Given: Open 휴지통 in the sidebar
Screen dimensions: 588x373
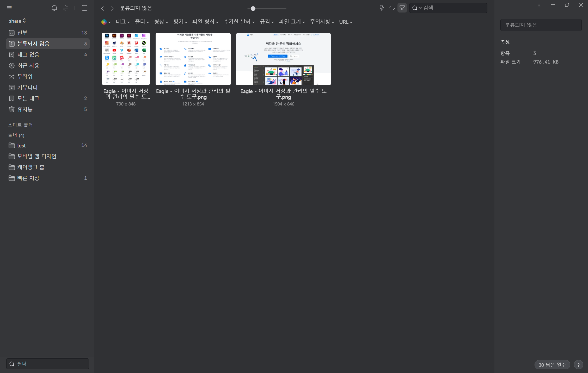Looking at the screenshot, I should pos(25,109).
